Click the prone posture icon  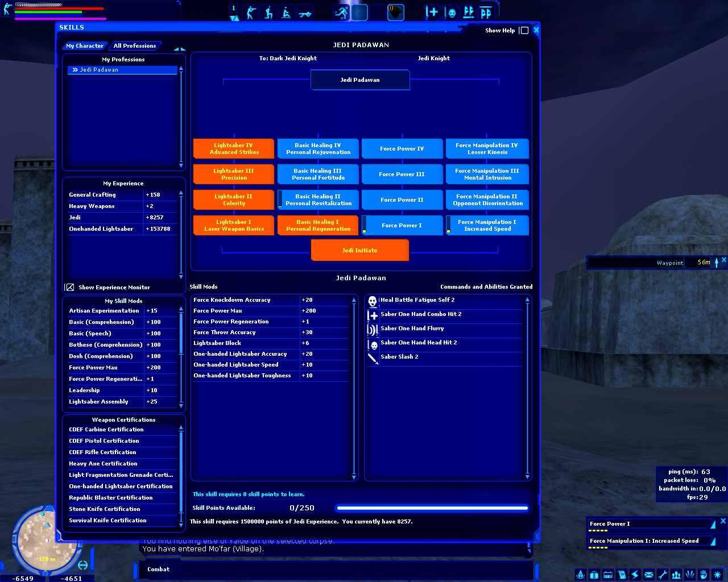click(x=305, y=13)
